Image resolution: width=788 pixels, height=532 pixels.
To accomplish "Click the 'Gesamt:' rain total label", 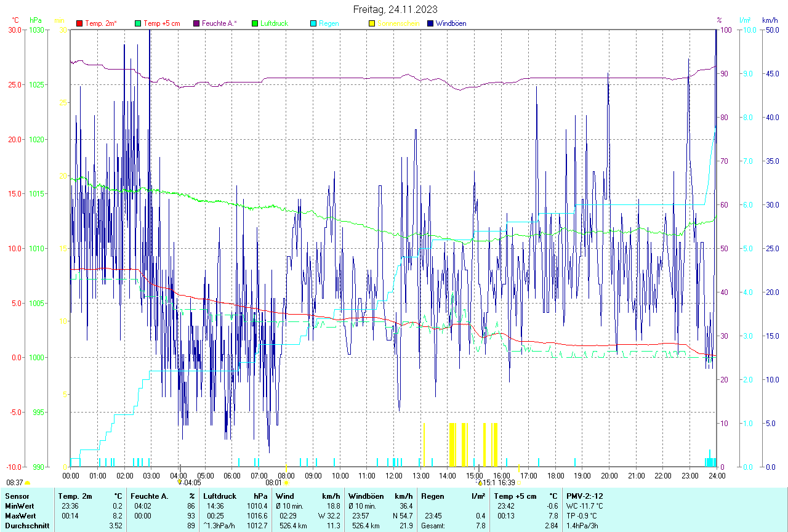I will point(433,526).
